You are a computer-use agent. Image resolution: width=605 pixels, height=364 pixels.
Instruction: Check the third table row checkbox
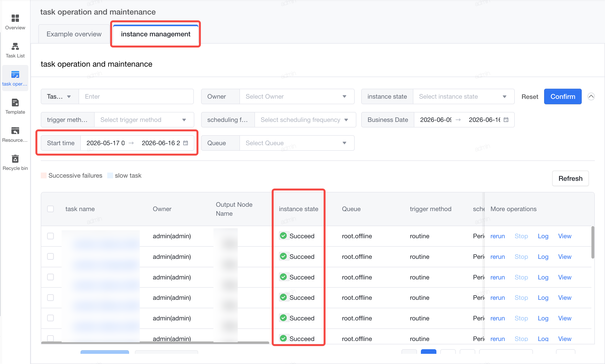pos(50,277)
